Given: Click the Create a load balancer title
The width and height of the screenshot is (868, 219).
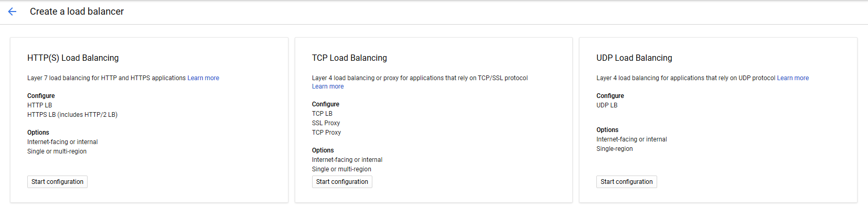Looking at the screenshot, I should (x=77, y=12).
